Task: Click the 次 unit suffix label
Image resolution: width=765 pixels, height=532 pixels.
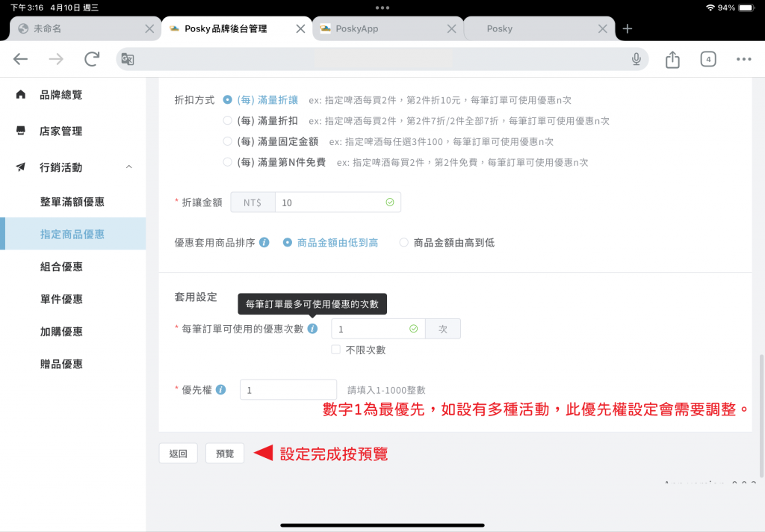Action: 443,329
